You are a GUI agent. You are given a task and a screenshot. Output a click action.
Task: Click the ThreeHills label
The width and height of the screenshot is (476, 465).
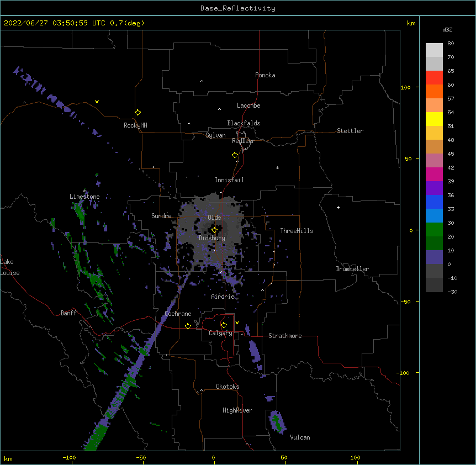pos(297,231)
